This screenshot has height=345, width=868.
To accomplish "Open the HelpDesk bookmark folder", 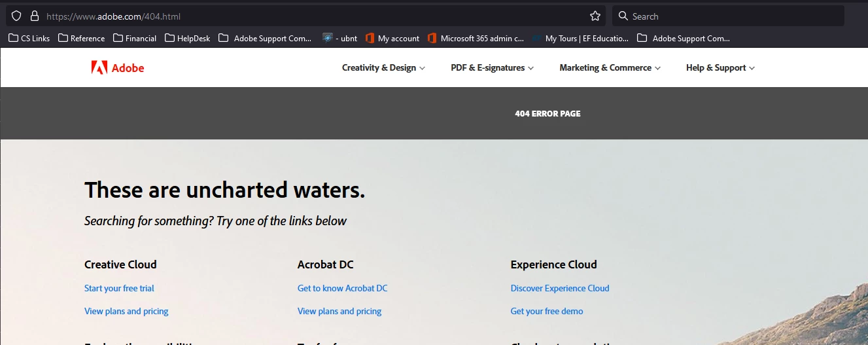I will click(188, 38).
